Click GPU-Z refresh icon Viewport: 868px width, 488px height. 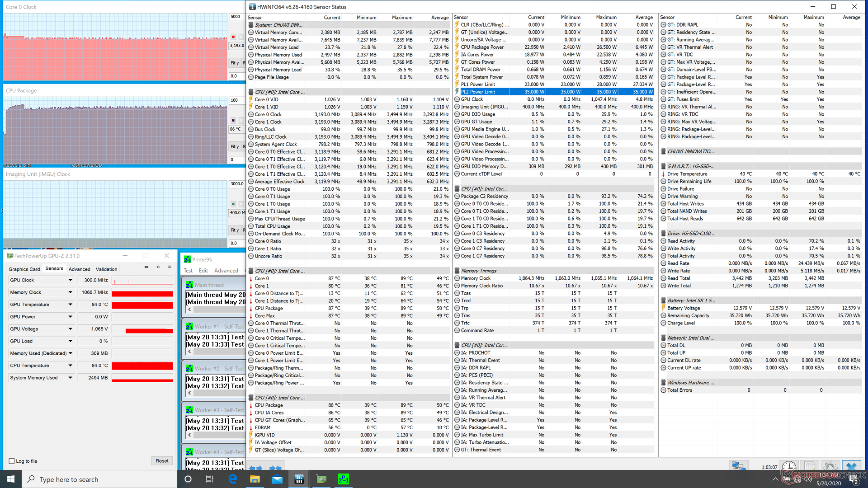coord(158,267)
